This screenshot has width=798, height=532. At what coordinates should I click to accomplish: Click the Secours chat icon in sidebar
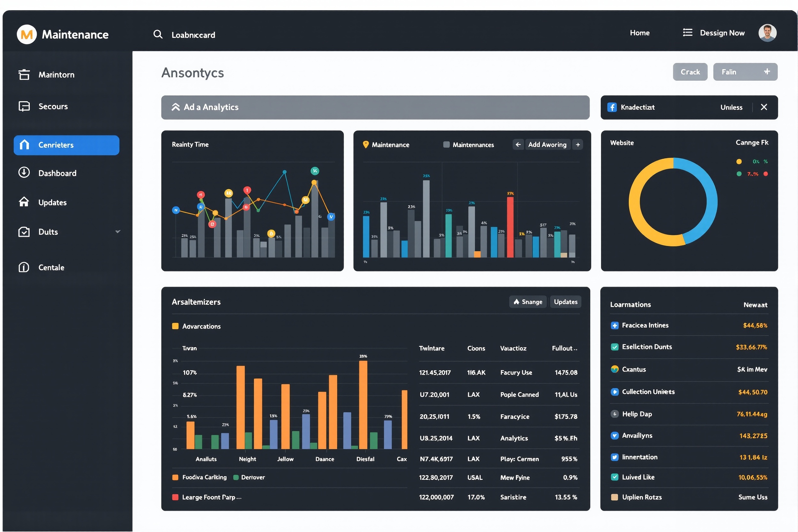tap(24, 106)
